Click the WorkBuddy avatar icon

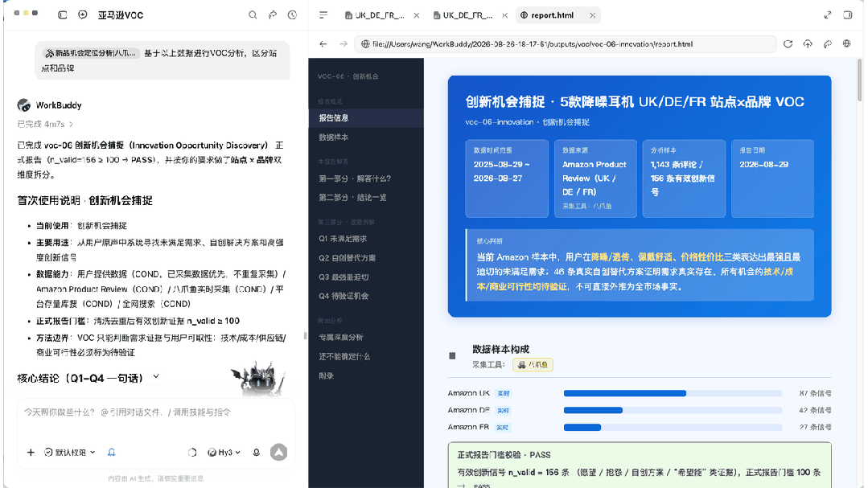24,105
